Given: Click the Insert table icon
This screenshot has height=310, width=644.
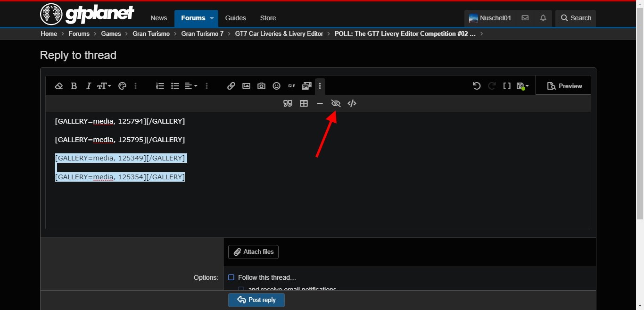Looking at the screenshot, I should point(304,103).
